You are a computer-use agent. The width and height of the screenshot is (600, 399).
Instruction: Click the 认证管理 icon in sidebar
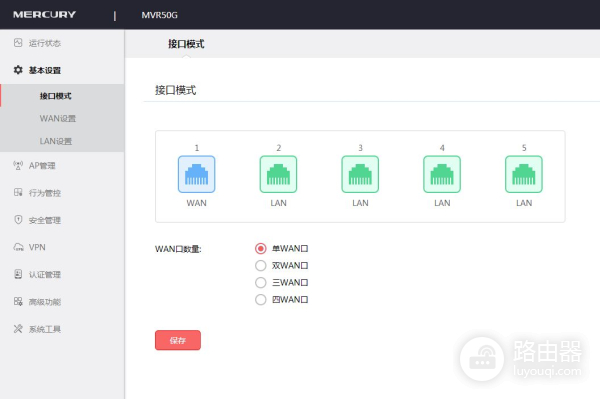click(x=18, y=274)
